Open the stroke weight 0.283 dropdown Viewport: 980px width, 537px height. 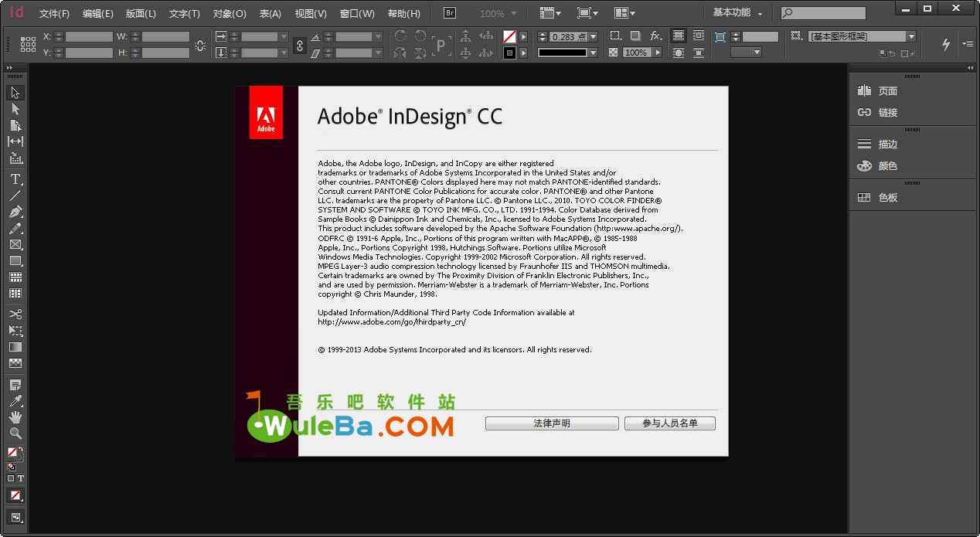(593, 36)
